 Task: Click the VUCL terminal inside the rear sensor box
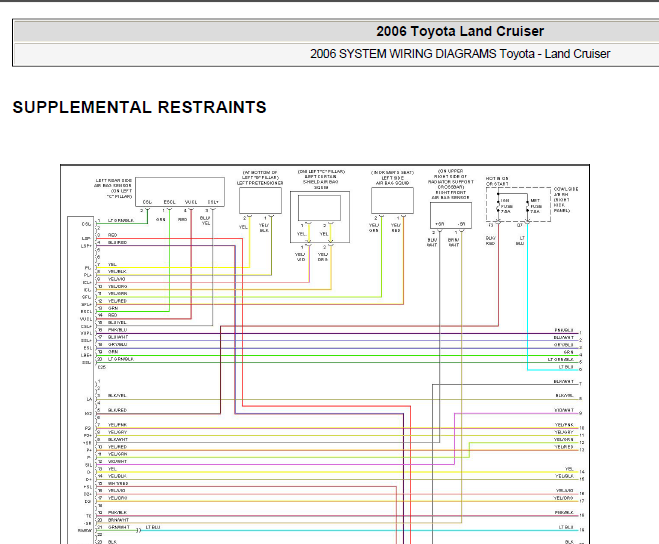click(191, 202)
